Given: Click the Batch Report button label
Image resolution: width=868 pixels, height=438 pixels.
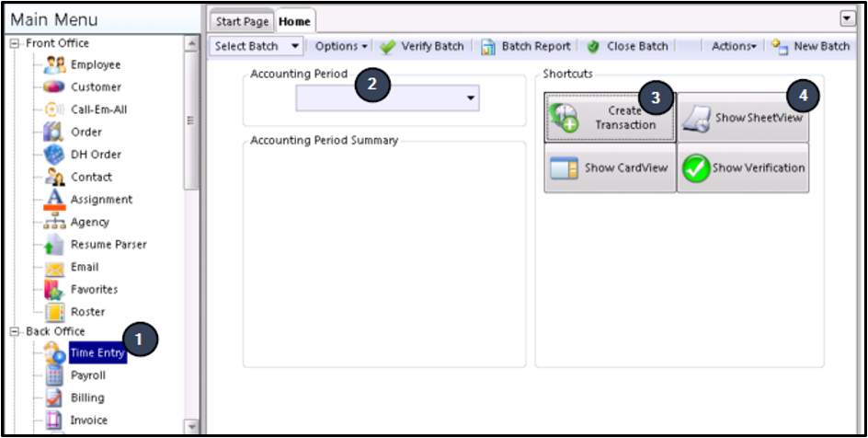Looking at the screenshot, I should tap(536, 47).
